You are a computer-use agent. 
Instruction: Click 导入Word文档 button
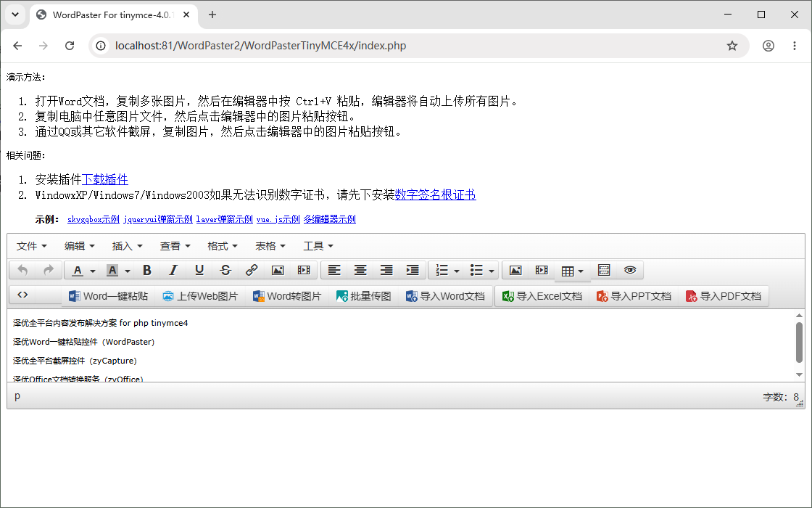coord(445,296)
